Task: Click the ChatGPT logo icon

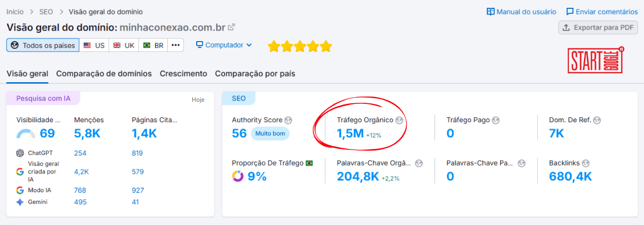Action: click(x=20, y=153)
